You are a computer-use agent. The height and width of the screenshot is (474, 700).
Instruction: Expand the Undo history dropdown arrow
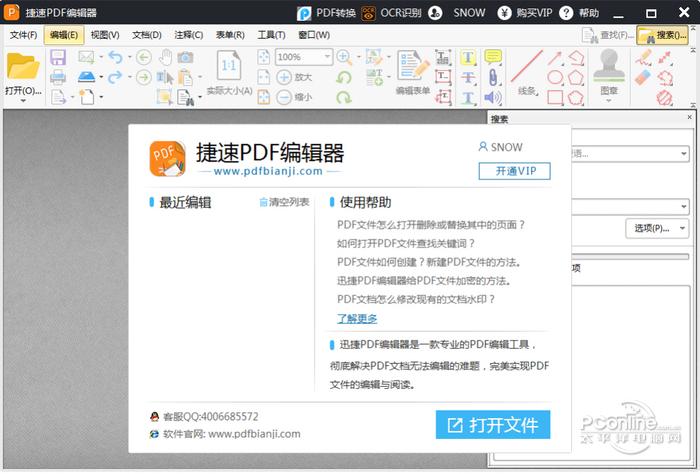pos(129,57)
